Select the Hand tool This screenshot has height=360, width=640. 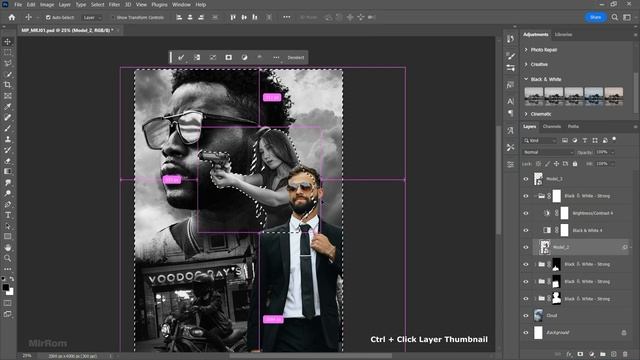[x=7, y=247]
